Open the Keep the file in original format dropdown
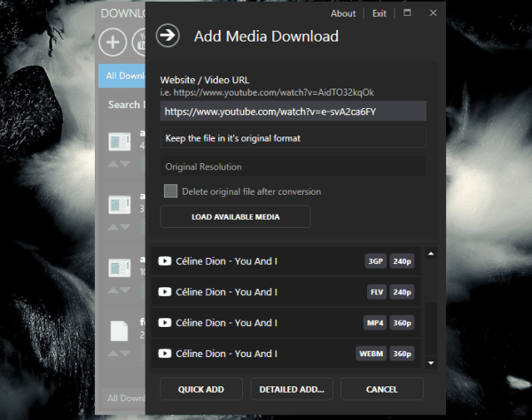This screenshot has height=420, width=532. [293, 138]
